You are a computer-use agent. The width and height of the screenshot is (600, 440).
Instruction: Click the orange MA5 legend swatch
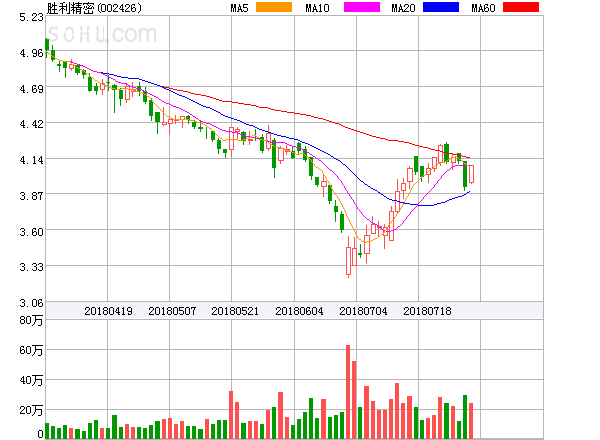coord(274,7)
